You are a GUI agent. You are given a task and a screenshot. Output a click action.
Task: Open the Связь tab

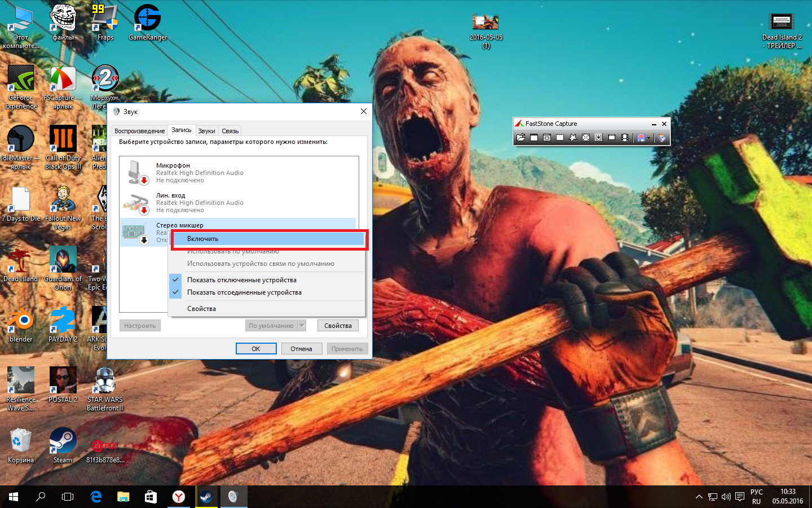coord(230,131)
